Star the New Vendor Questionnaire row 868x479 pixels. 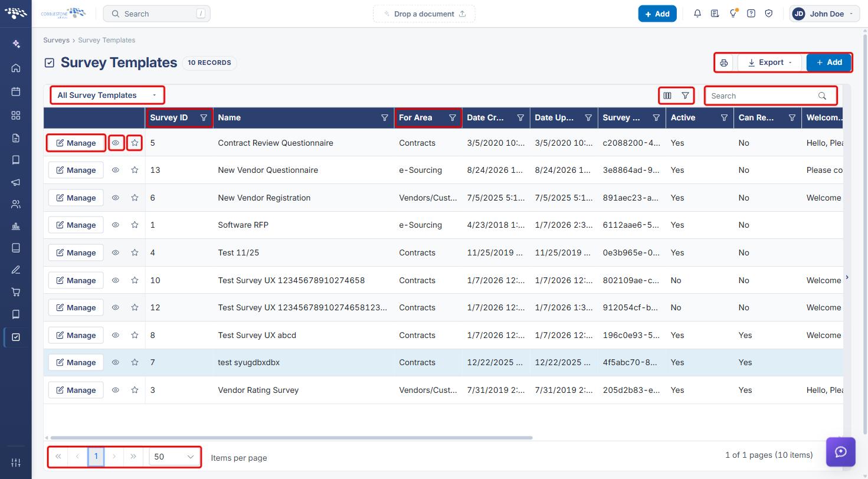tap(135, 170)
